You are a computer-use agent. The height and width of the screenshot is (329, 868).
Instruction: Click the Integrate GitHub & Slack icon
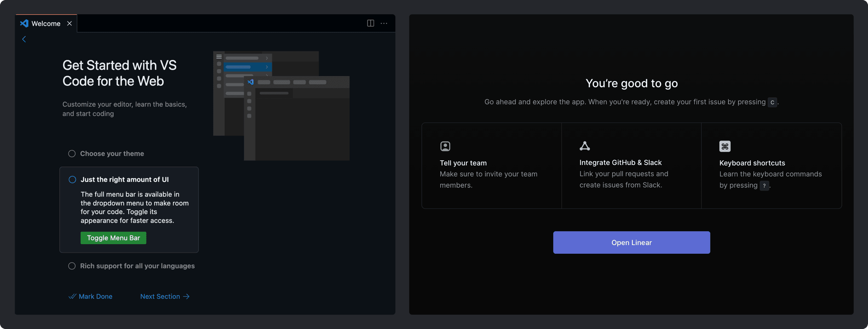click(585, 146)
